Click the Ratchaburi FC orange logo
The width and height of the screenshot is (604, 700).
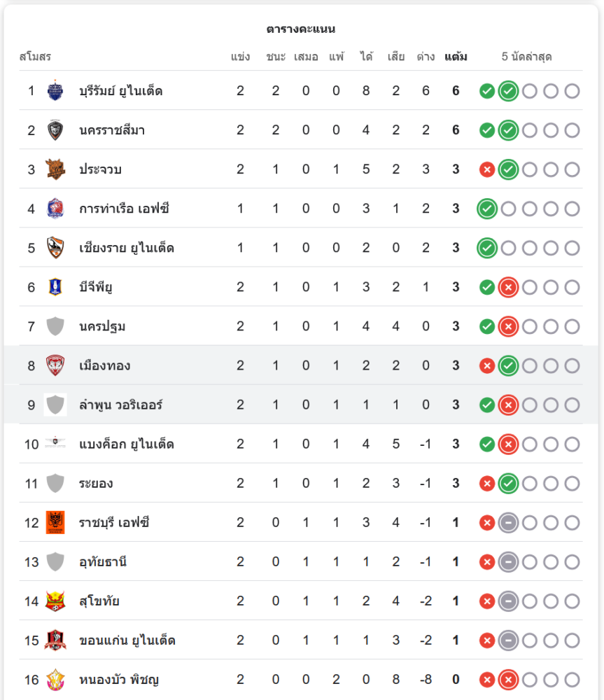[55, 522]
